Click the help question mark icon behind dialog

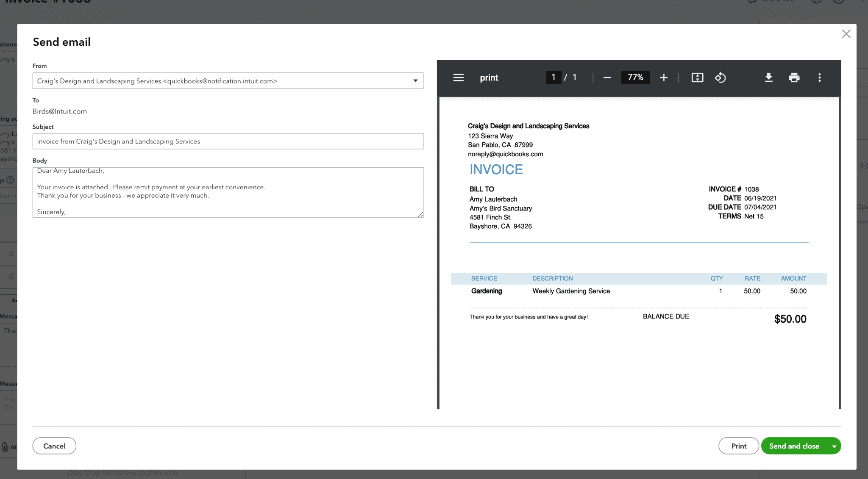pyautogui.click(x=11, y=180)
